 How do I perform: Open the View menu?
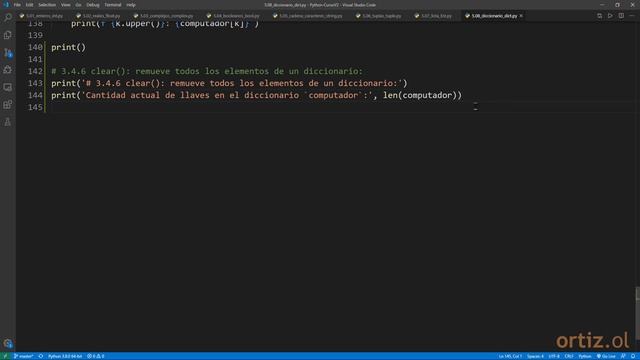pos(65,5)
